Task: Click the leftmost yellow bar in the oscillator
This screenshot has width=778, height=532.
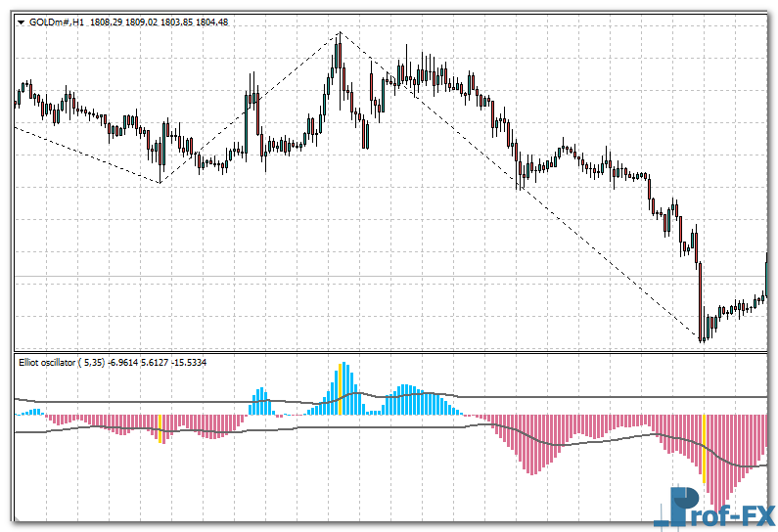Action: click(x=160, y=426)
